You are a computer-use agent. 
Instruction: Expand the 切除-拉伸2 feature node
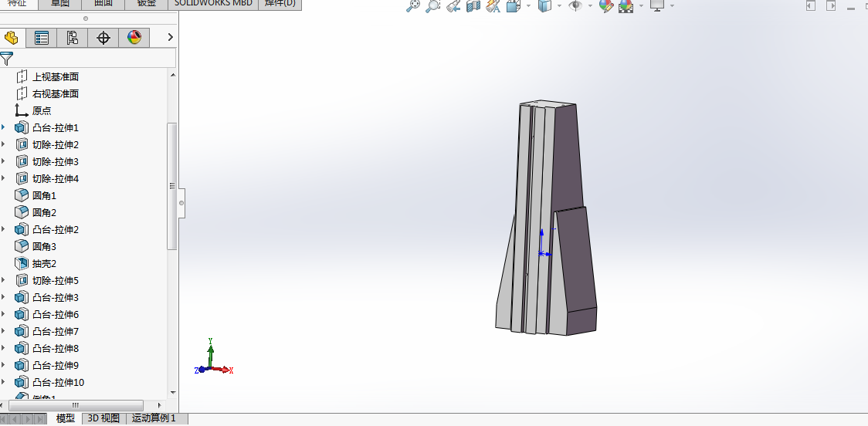[3, 145]
